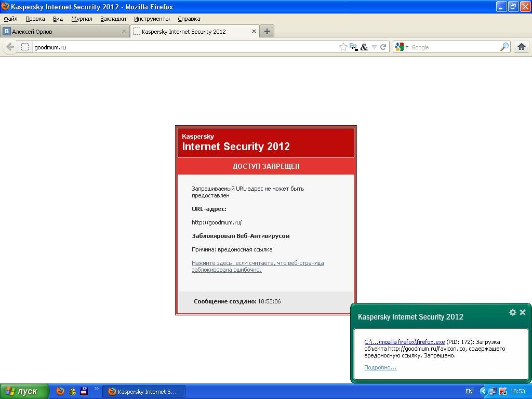The height and width of the screenshot is (399, 532).
Task: Click the floppy disk quick launch icon
Action: coord(84,391)
